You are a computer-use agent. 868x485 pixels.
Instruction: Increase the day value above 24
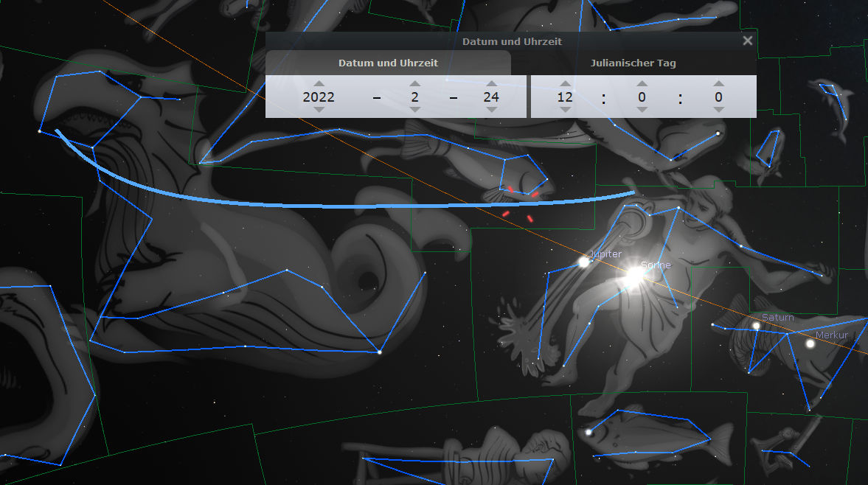[491, 84]
